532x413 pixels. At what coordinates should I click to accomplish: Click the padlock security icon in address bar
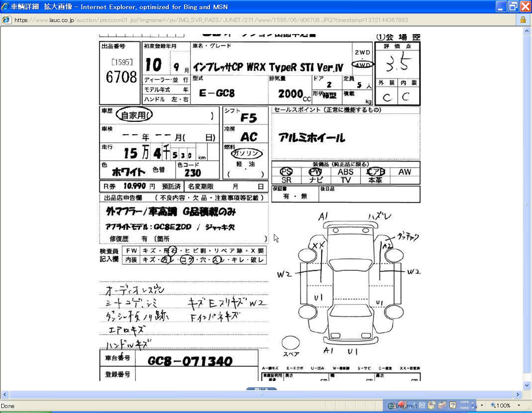pos(523,20)
